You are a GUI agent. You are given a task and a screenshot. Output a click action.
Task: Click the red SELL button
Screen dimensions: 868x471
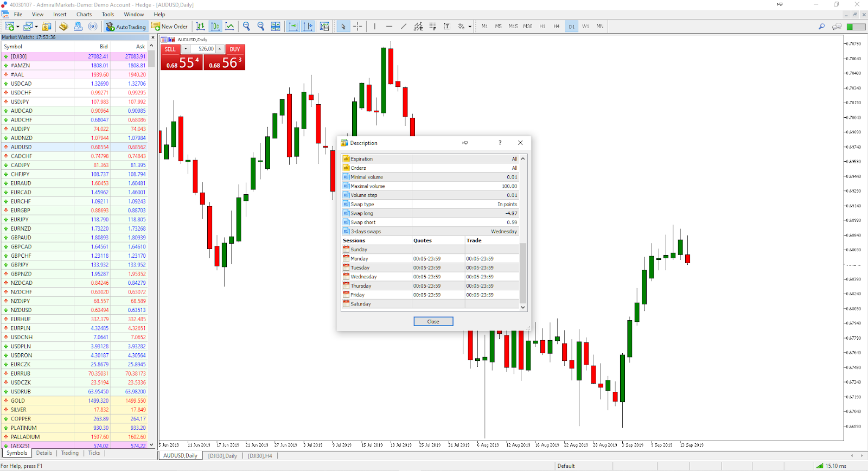click(x=170, y=49)
